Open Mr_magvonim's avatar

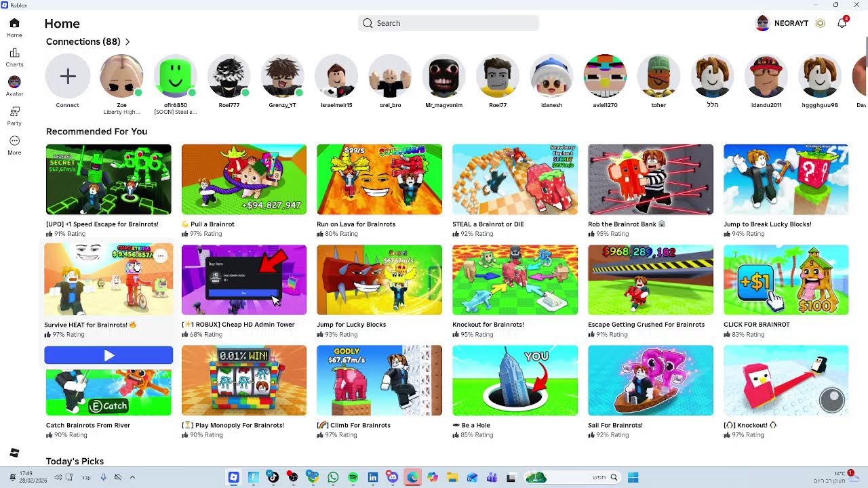pos(443,77)
